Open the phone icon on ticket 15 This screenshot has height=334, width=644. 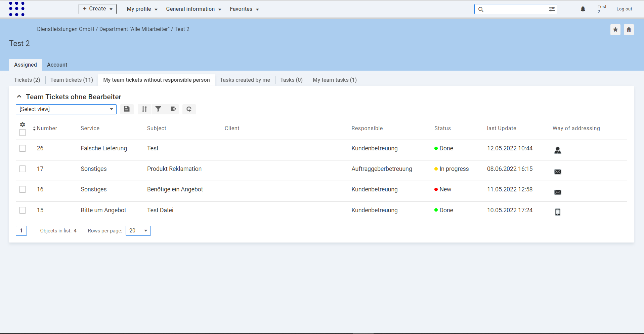coord(557,212)
